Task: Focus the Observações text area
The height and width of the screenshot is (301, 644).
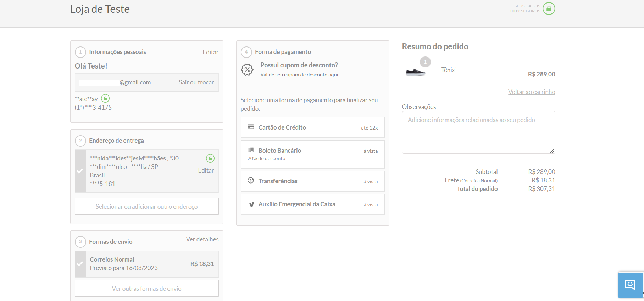Action: [x=479, y=132]
